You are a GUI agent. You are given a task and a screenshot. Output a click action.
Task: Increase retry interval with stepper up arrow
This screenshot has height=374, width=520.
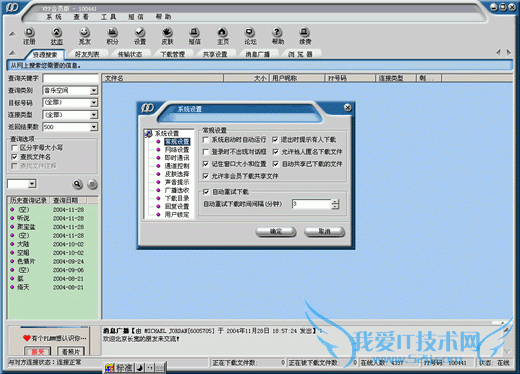point(335,202)
